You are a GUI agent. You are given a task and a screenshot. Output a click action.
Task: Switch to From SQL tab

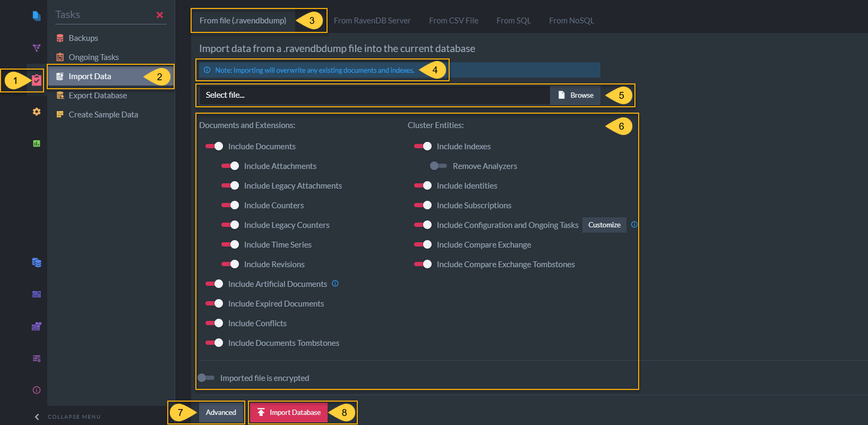[x=513, y=21]
